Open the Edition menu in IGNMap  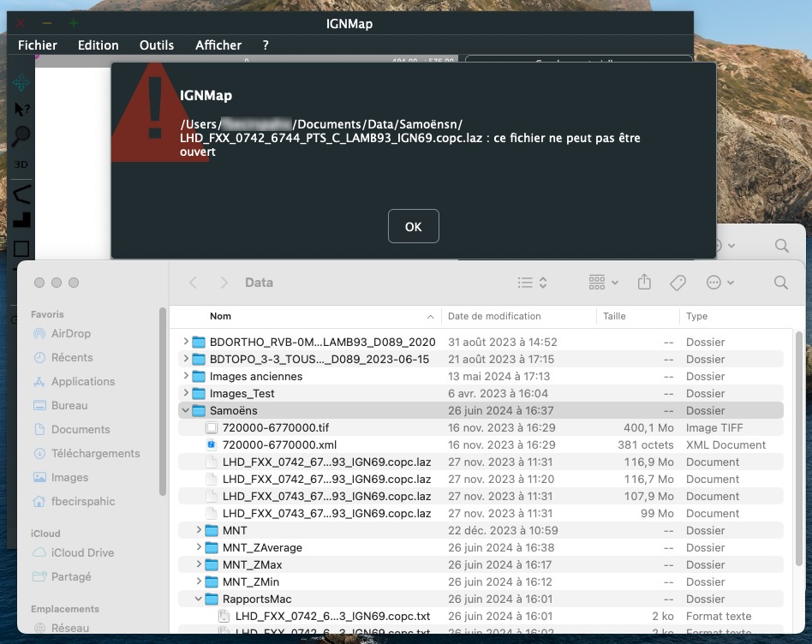click(x=99, y=45)
